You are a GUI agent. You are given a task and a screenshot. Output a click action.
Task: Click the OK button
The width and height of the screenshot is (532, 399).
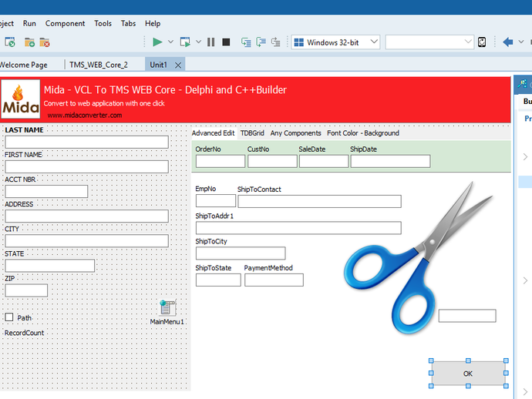468,374
